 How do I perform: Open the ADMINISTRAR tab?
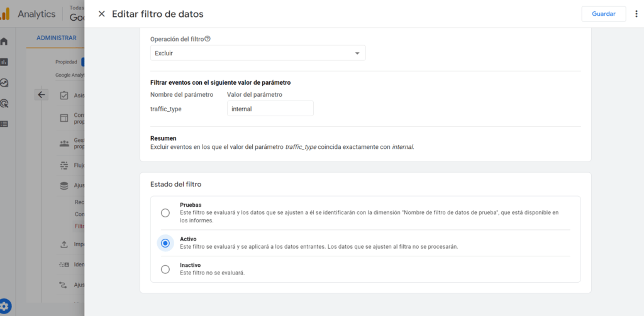point(56,38)
